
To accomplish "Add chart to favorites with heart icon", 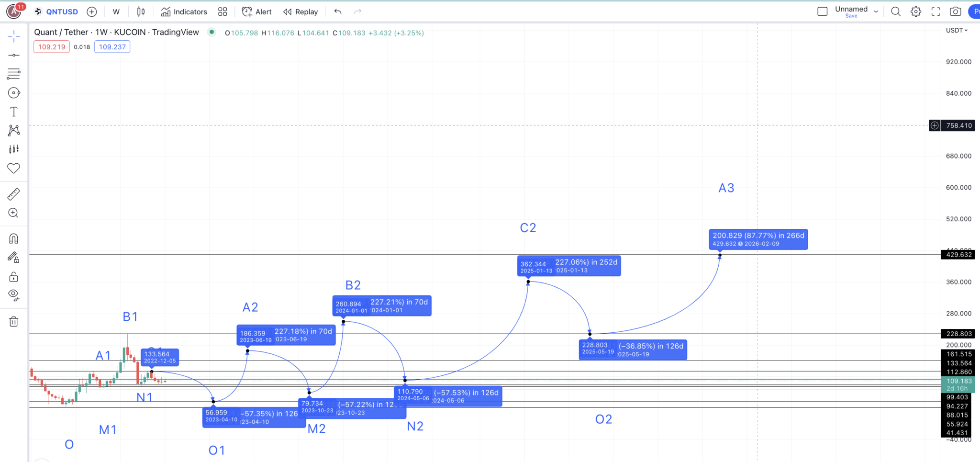I will click(14, 168).
